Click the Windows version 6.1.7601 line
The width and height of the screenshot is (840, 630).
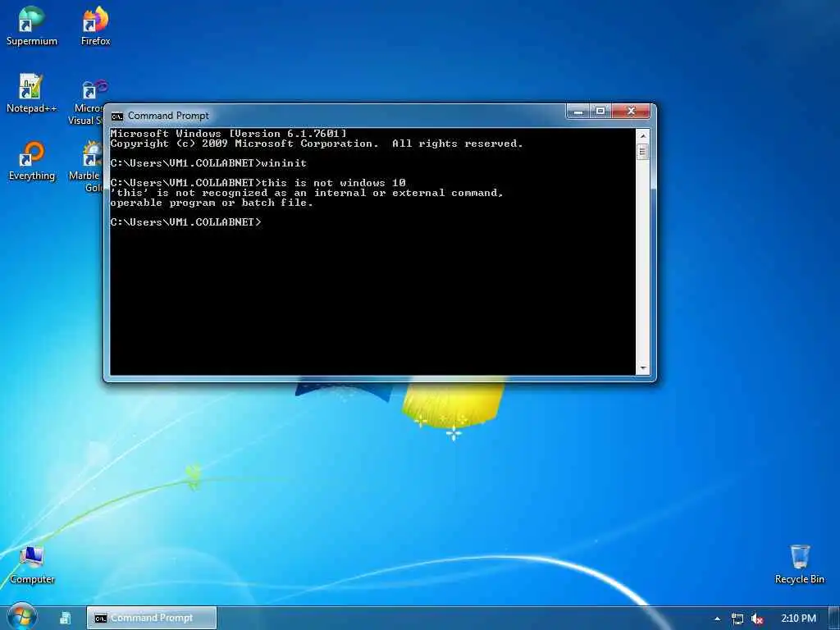[x=229, y=134]
